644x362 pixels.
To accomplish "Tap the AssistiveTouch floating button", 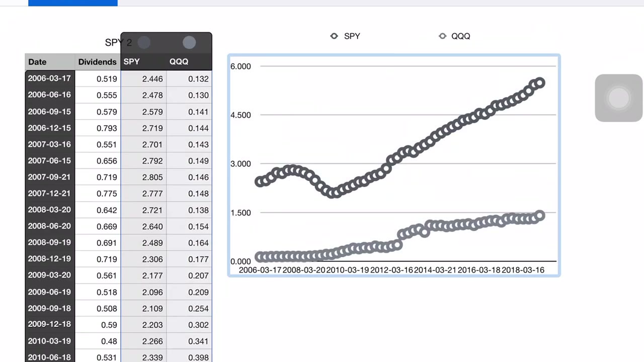I will click(x=618, y=98).
